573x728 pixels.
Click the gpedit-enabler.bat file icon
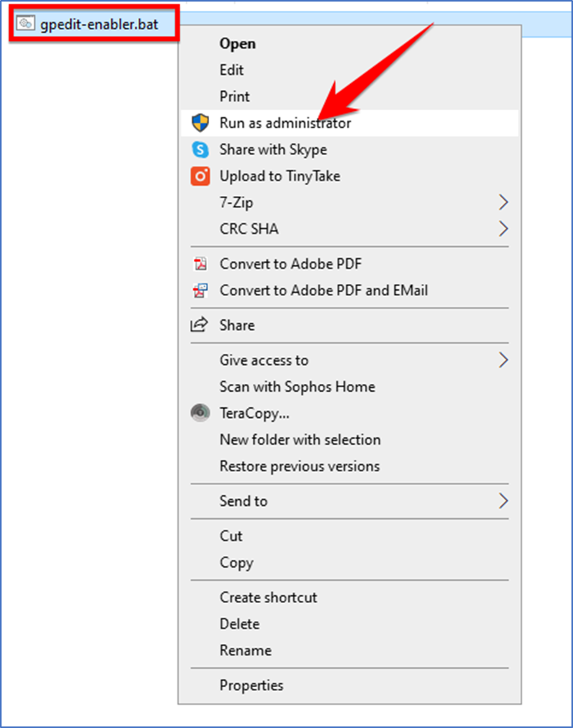[x=25, y=23]
